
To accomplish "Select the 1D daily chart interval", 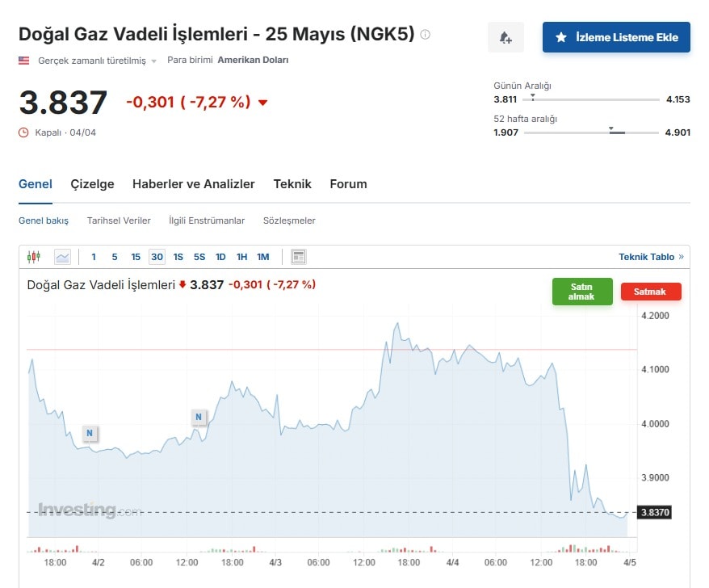I will pos(220,257).
